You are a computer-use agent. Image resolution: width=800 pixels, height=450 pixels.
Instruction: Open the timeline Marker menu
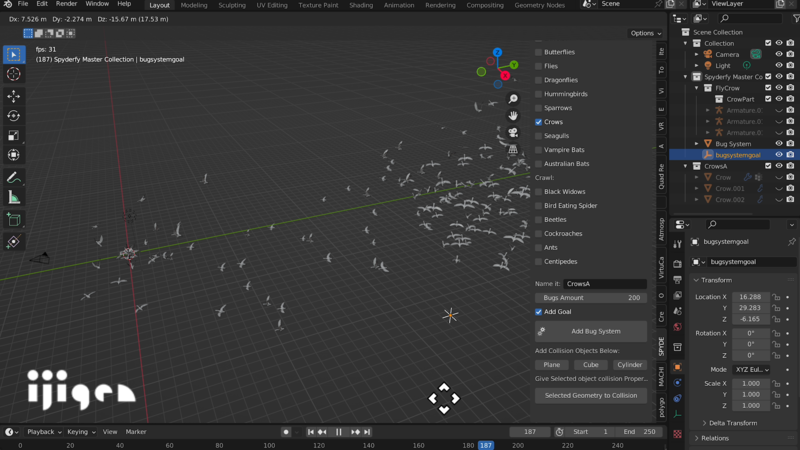click(136, 432)
